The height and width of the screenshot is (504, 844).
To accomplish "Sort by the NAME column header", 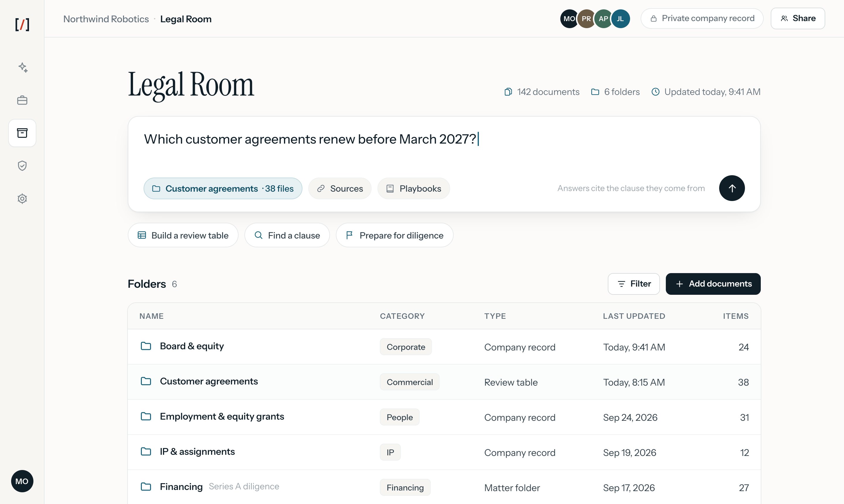I will coord(152,316).
